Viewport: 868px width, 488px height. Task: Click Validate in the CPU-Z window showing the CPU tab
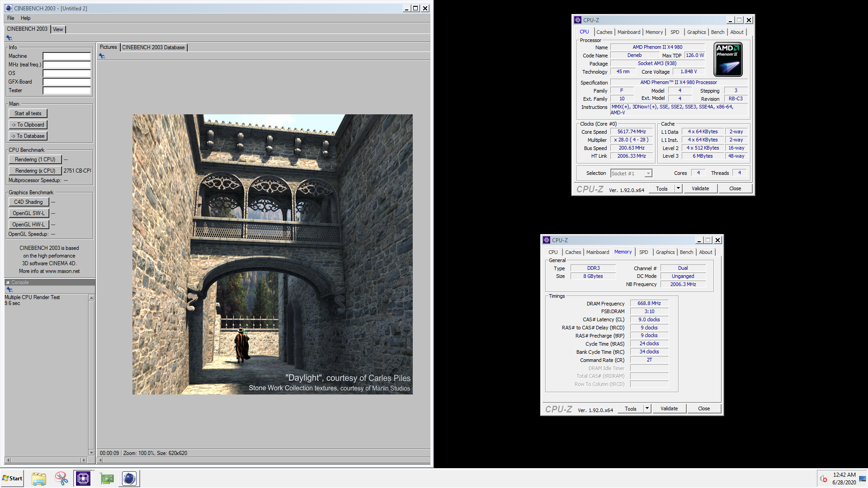tap(700, 188)
